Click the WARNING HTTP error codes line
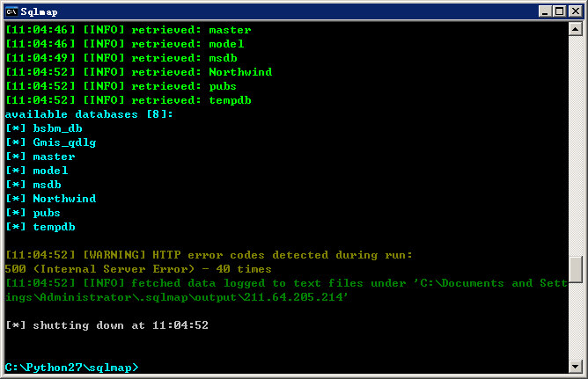The image size is (588, 379). (x=209, y=255)
